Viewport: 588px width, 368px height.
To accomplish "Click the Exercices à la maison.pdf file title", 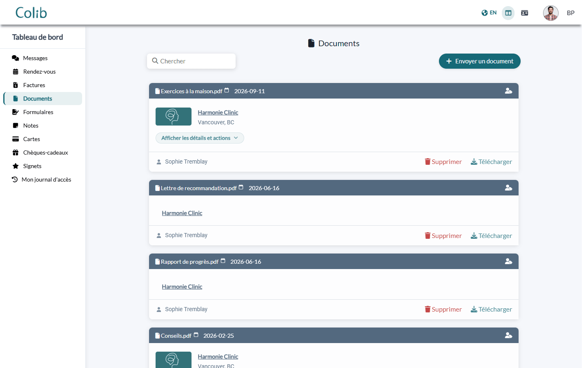I will [x=192, y=91].
